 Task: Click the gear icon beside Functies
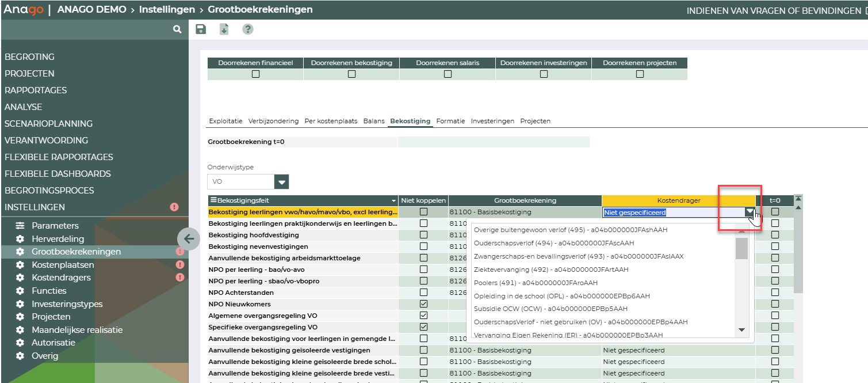click(x=20, y=291)
